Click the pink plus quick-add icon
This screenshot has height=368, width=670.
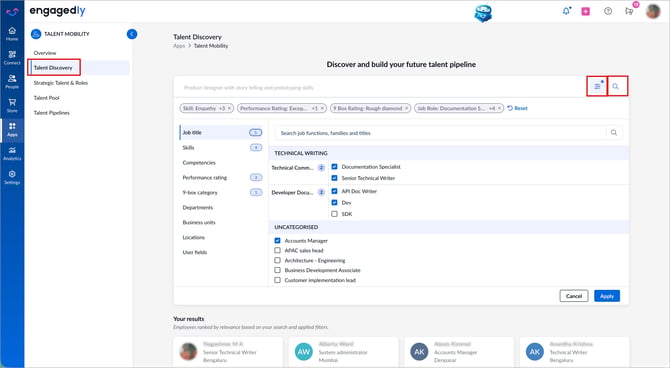coord(585,12)
